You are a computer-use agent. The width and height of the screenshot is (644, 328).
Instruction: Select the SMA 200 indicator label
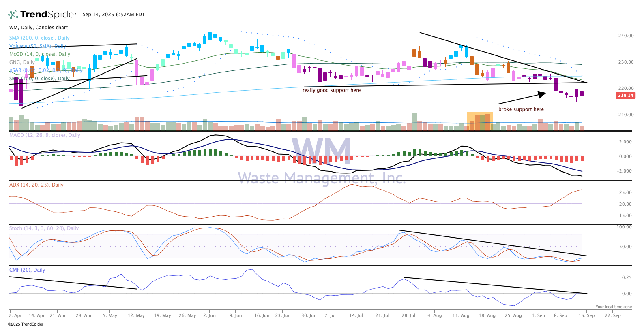click(x=39, y=38)
